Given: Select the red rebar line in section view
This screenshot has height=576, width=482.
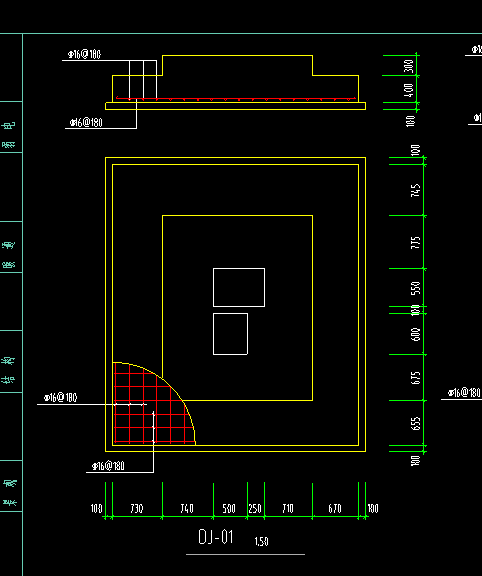Looking at the screenshot, I should 236,98.
